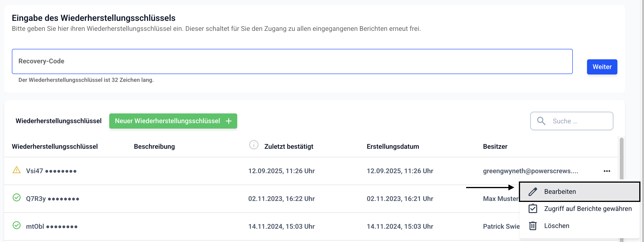Click the clipboard check icon in menu
This screenshot has height=242, width=644.
532,209
